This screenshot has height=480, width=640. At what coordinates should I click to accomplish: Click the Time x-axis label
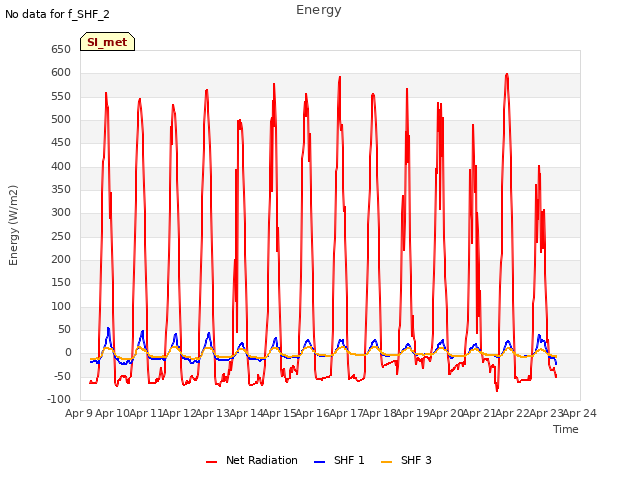pos(566,429)
